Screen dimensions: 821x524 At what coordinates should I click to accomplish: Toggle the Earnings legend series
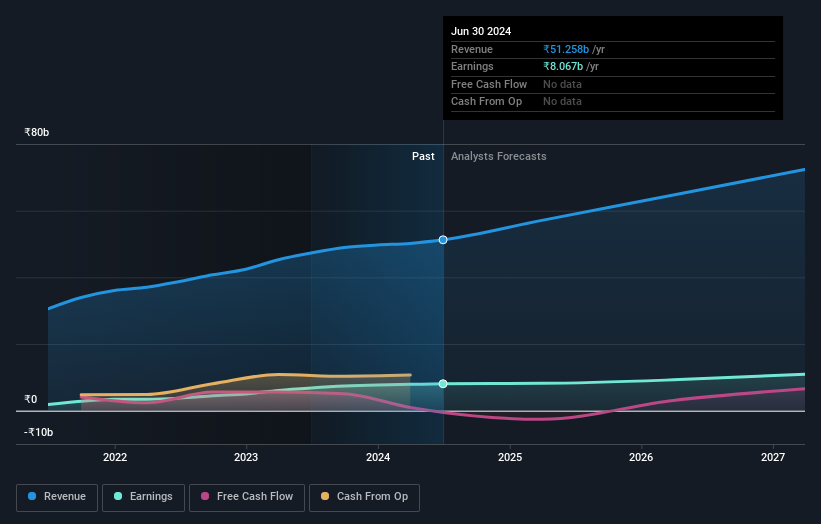point(143,497)
